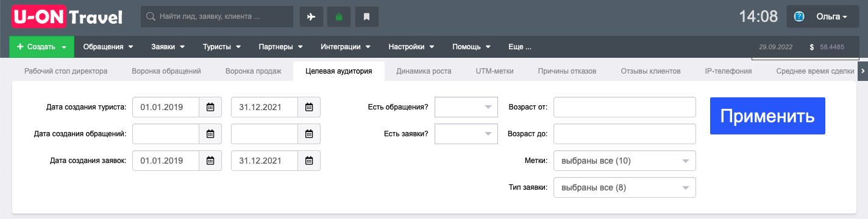Expand the Тип заявки selector

point(624,187)
